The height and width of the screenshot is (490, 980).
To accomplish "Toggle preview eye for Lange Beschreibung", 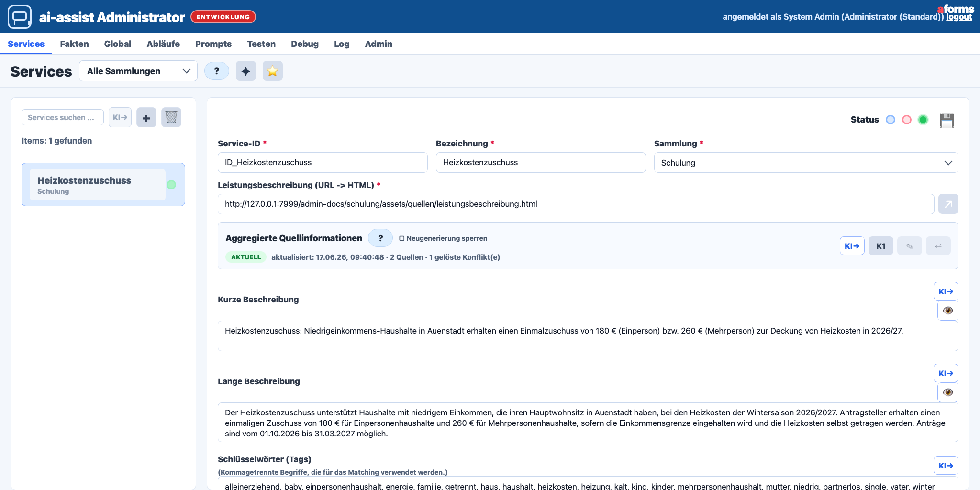I will click(948, 392).
